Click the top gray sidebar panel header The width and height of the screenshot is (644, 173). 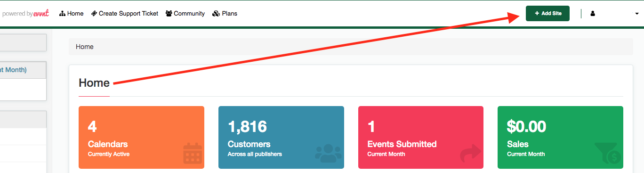(x=23, y=42)
